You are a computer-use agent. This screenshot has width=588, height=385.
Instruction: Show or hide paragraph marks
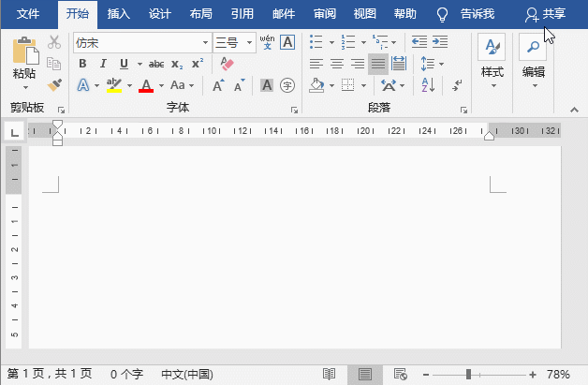pyautogui.click(x=457, y=85)
